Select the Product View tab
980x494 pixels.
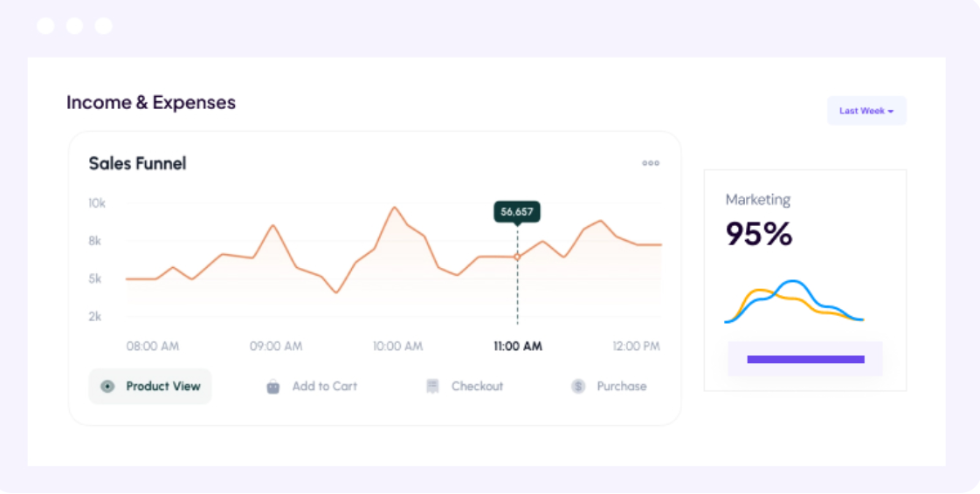tap(150, 387)
